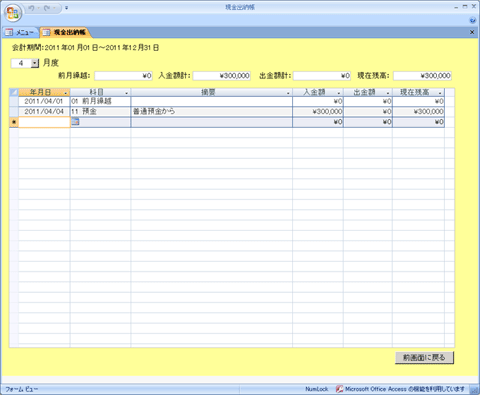Click the 前月繰越 total field

click(123, 76)
